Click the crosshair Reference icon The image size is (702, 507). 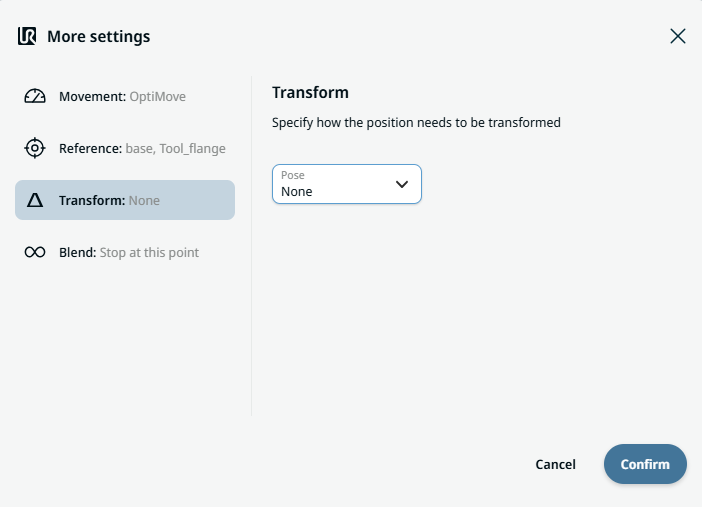click(x=35, y=149)
